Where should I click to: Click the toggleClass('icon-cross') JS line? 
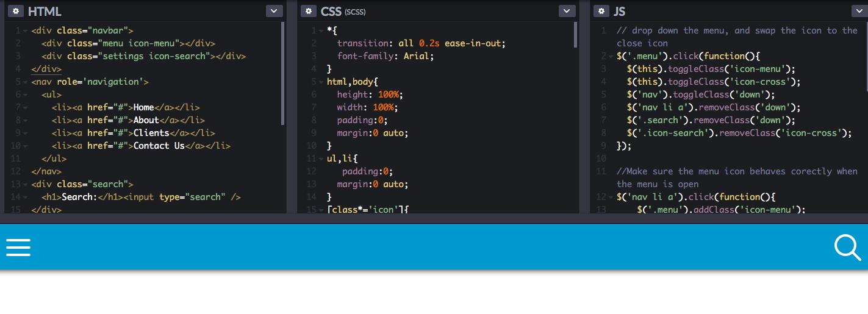pos(714,82)
